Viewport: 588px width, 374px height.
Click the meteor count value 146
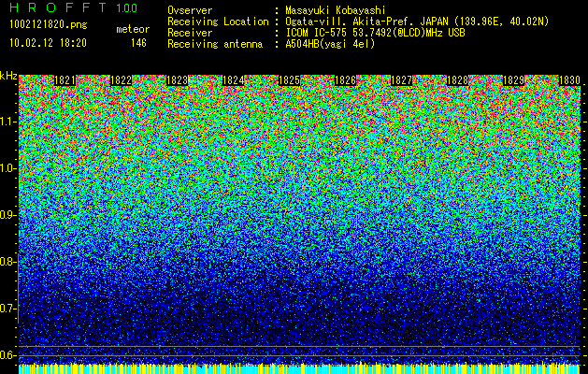click(x=138, y=43)
